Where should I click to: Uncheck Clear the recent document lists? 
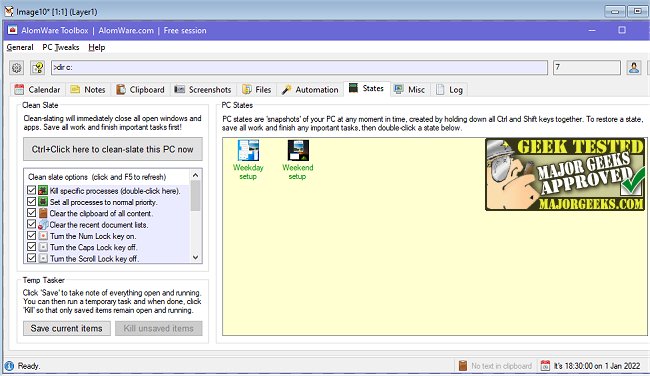pyautogui.click(x=32, y=224)
